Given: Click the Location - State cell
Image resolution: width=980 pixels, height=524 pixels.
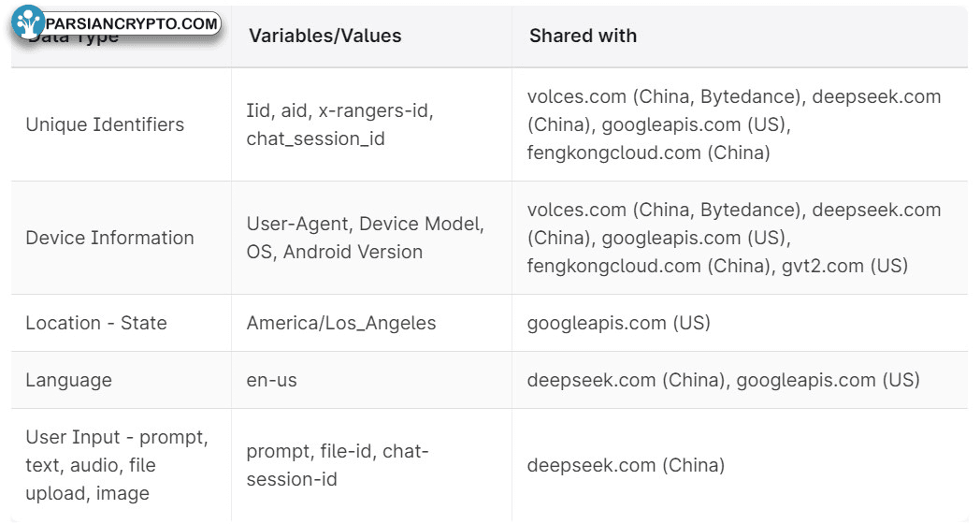Looking at the screenshot, I should pos(96,323).
